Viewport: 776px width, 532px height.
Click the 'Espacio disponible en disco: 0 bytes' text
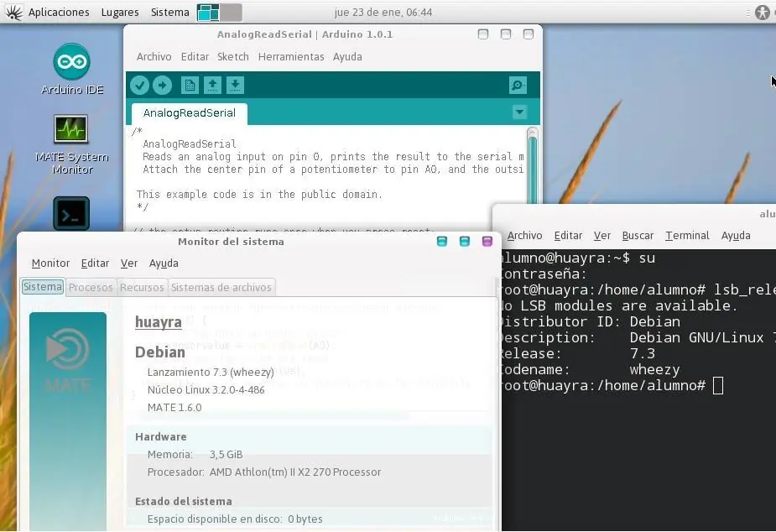[235, 519]
